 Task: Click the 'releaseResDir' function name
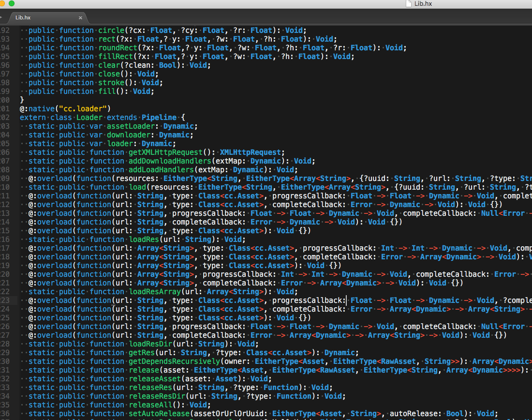click(x=157, y=396)
